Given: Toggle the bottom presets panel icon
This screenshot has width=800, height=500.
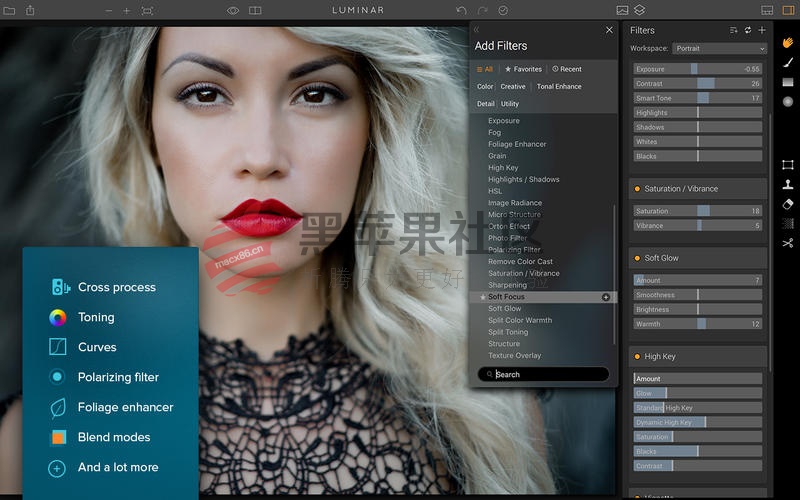Looking at the screenshot, I should 767,10.
